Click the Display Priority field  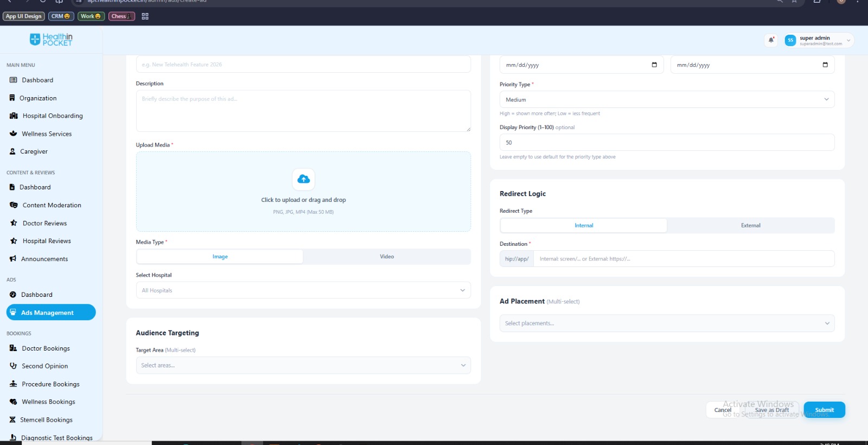click(x=667, y=142)
